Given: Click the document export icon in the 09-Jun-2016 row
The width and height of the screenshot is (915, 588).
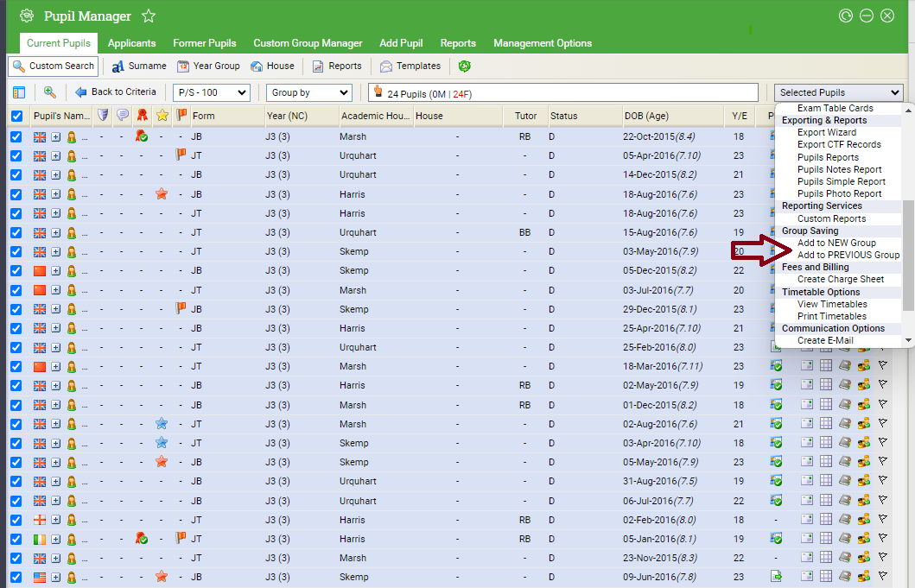Looking at the screenshot, I should coord(776,577).
